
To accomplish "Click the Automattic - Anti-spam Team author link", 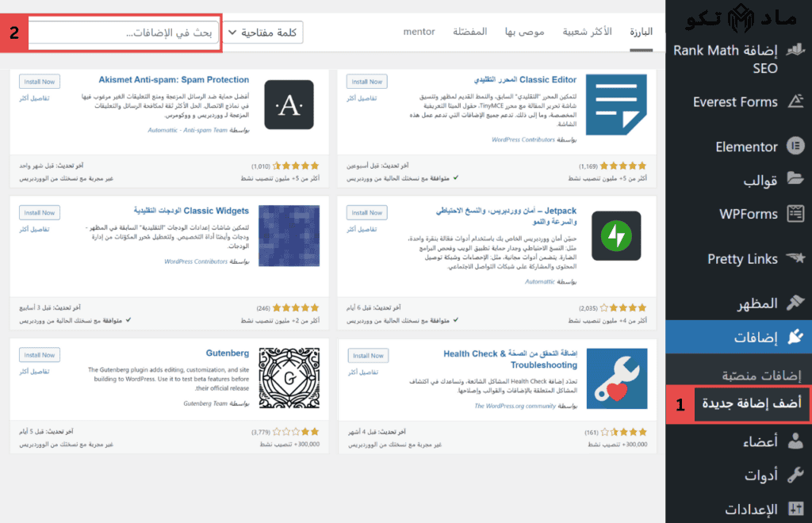I will pos(187,130).
